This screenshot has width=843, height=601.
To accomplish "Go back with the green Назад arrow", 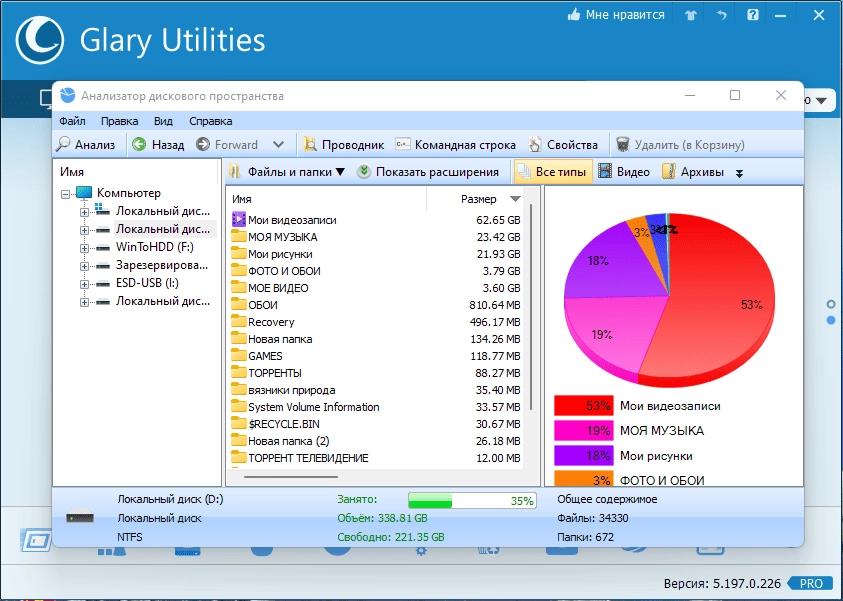I will pos(158,145).
